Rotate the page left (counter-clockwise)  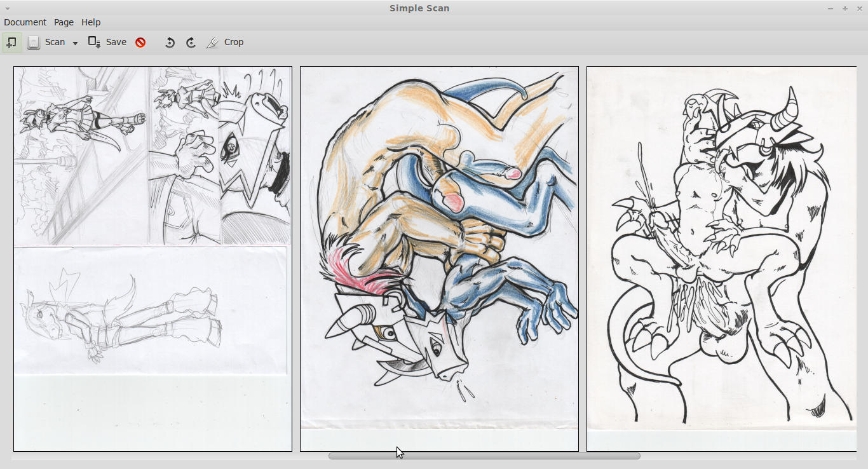[170, 43]
